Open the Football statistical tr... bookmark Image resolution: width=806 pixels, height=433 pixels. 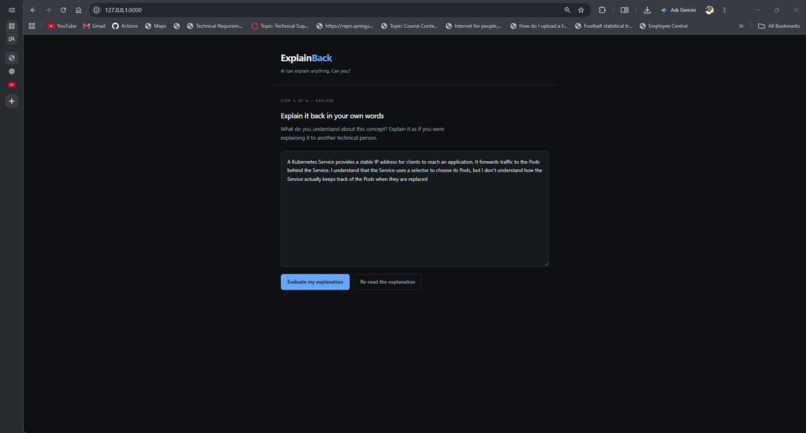point(603,26)
